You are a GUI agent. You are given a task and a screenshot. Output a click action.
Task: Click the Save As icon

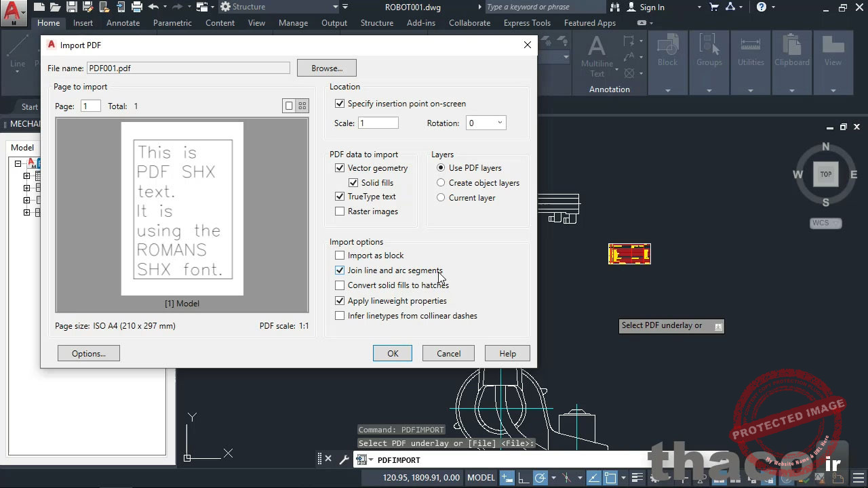(x=88, y=7)
